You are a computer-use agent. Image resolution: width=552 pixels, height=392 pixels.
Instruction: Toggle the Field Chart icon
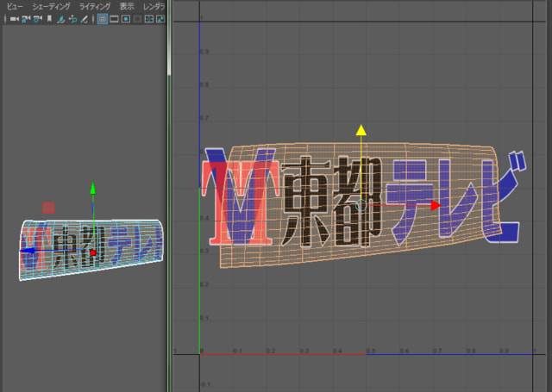[149, 19]
